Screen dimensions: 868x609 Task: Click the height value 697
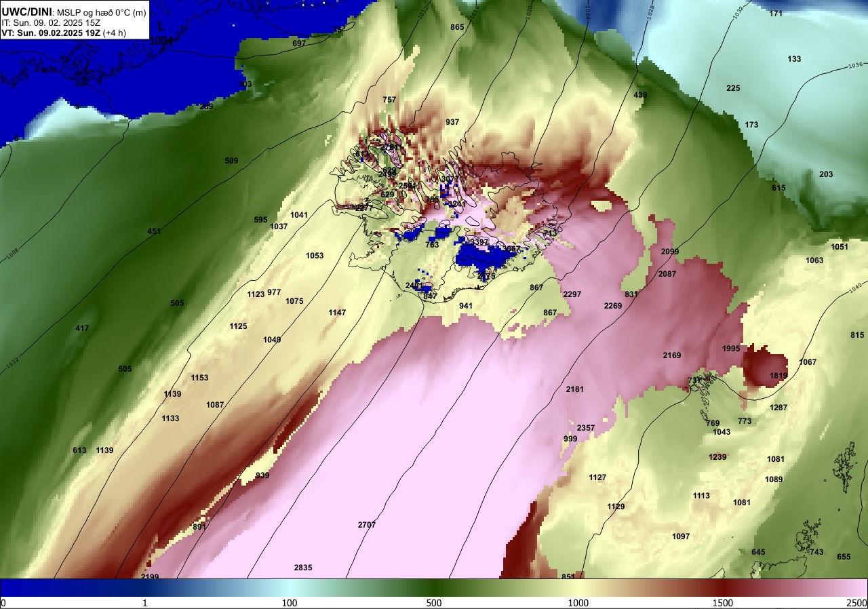point(299,43)
